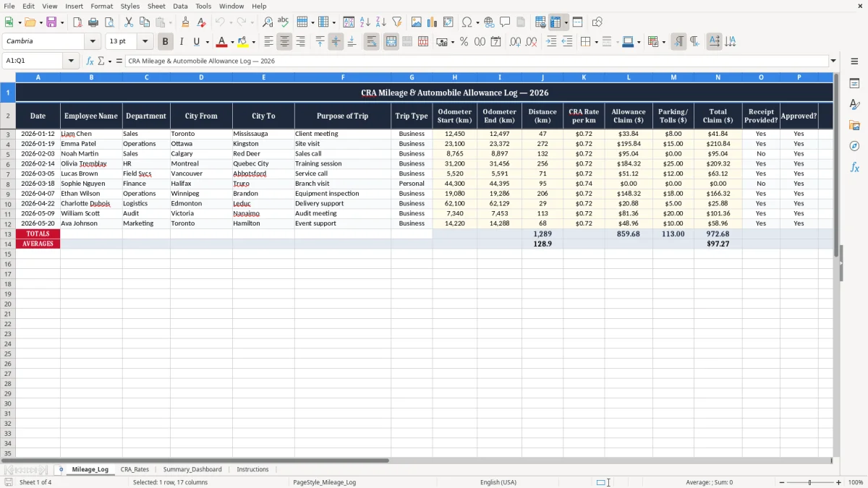Expand the Name Box dropdown
Screen dimensions: 868x488
coord(72,61)
